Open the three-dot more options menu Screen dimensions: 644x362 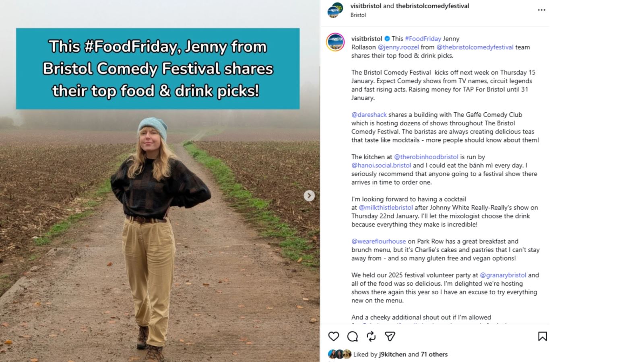coord(541,10)
